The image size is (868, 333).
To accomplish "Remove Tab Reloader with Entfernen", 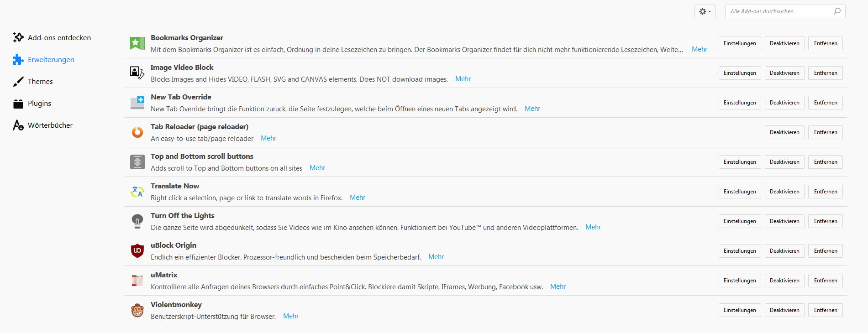I will (825, 132).
